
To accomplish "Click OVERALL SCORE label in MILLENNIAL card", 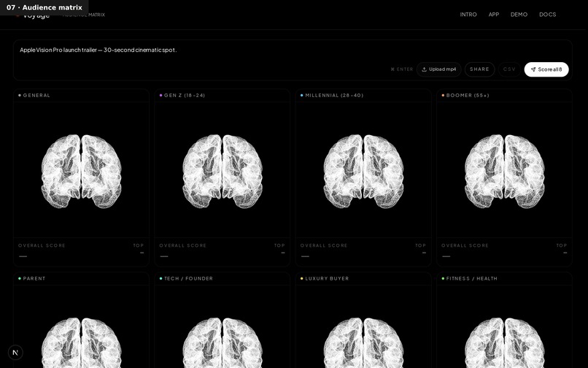I will pyautogui.click(x=324, y=245).
